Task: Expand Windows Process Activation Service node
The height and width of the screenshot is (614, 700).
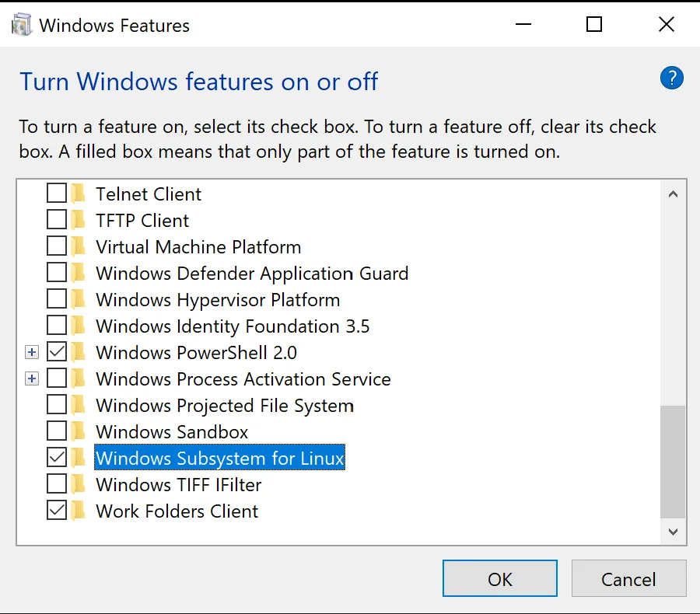Action: coord(32,379)
